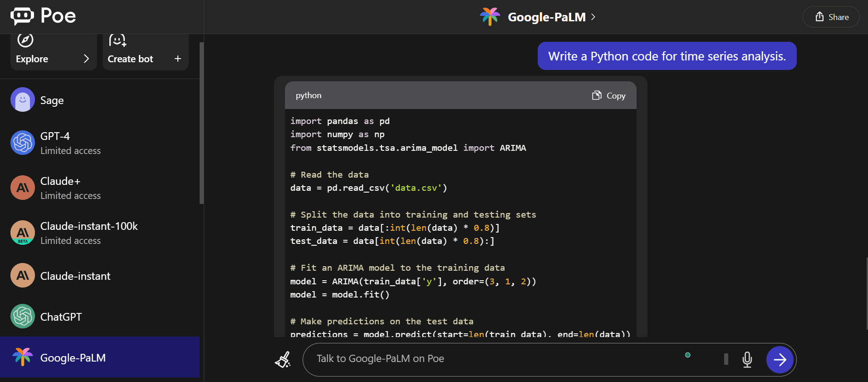The image size is (868, 382).
Task: Click the chat area vertical scrollbar
Action: click(867, 293)
